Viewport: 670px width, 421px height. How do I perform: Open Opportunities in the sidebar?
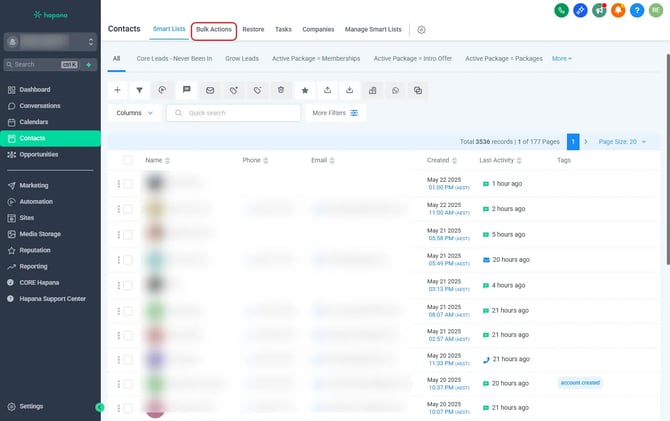pos(40,154)
